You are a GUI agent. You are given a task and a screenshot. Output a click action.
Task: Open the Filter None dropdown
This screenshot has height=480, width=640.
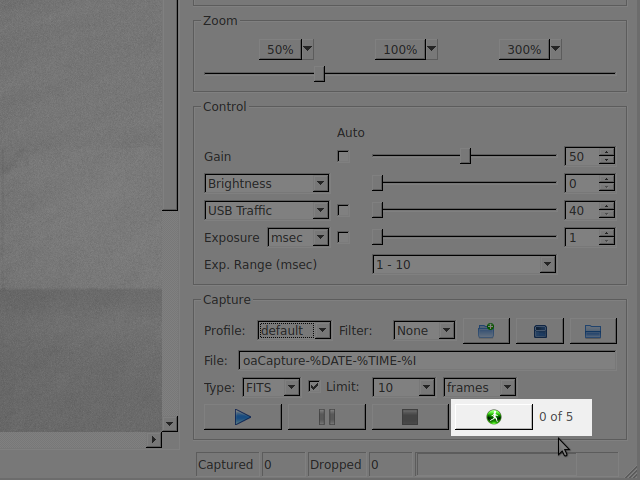pyautogui.click(x=447, y=330)
